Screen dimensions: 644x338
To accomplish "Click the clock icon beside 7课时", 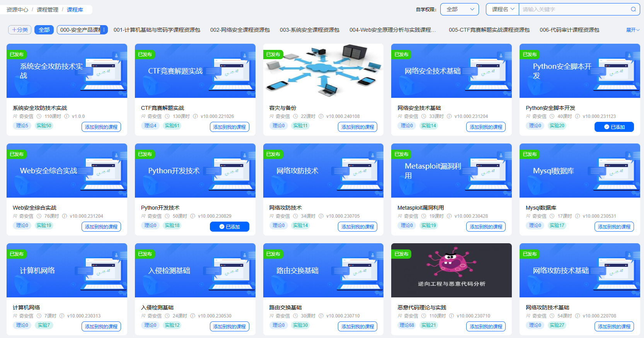I will pos(39,316).
